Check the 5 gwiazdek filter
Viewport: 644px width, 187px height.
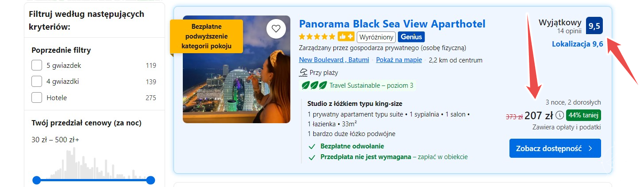tap(37, 66)
